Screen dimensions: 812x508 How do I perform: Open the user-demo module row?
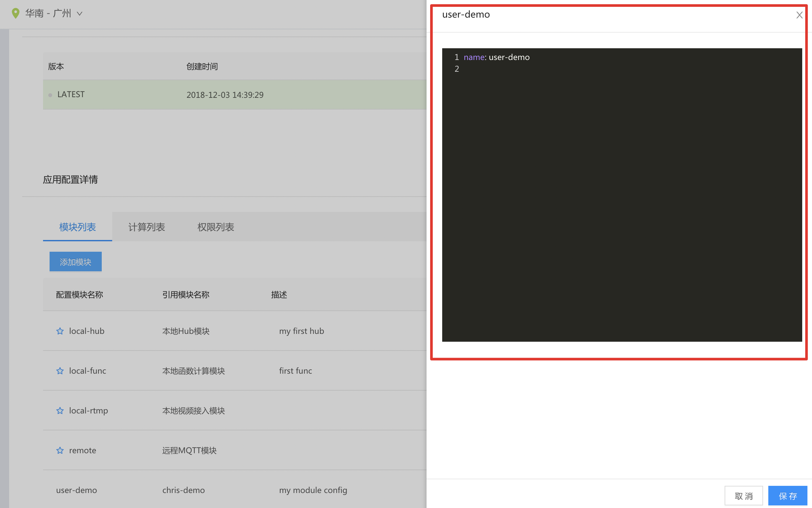click(77, 490)
